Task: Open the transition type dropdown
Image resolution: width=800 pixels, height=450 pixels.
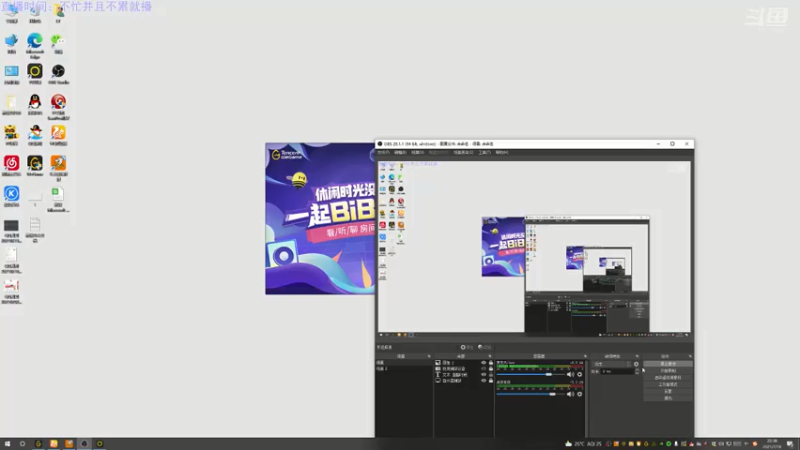Action: click(x=612, y=364)
